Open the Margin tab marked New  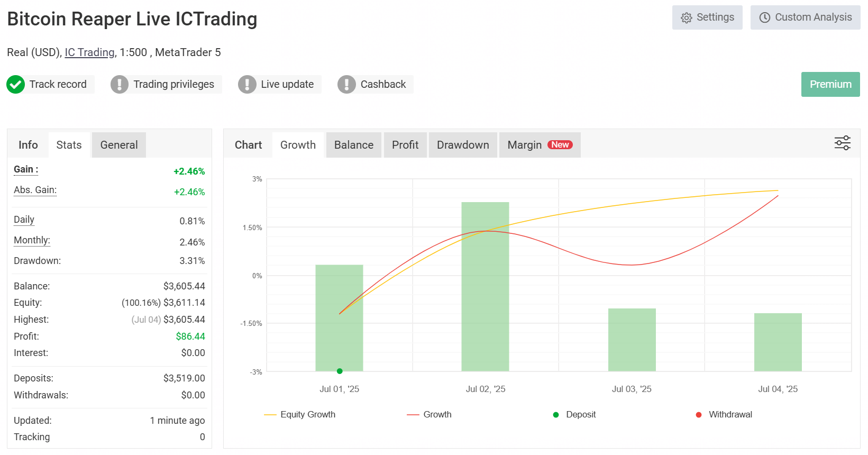(x=540, y=145)
